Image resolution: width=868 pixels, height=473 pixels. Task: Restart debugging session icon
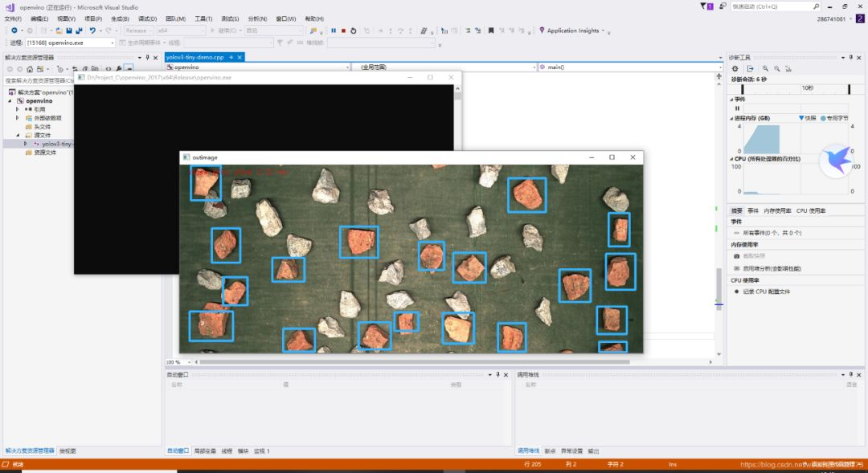tap(353, 31)
